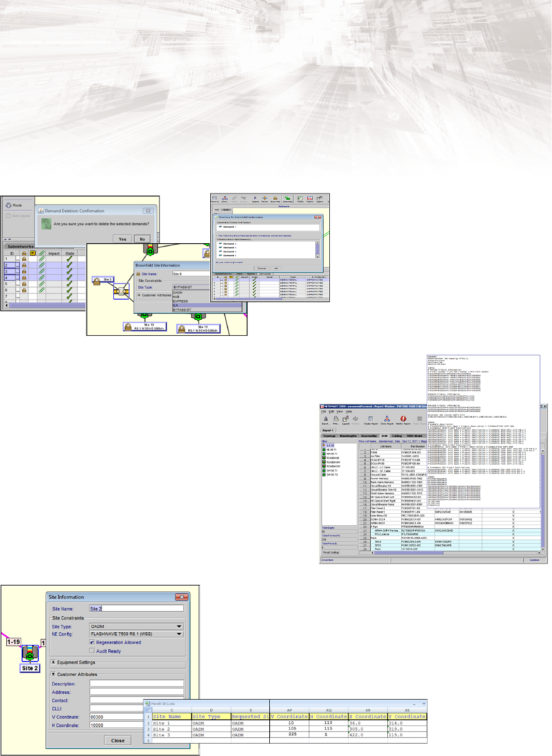Select the Subnetworks tab
Image resolution: width=552 pixels, height=756 pixels.
point(21,246)
